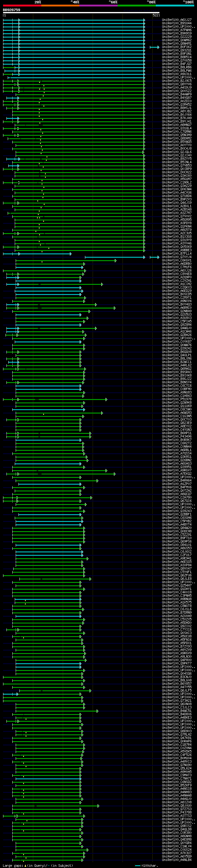Viewport: 197px width, 868px height.
Task: Click the UniRef100_B2J9C5 label
Action: point(177,81)
